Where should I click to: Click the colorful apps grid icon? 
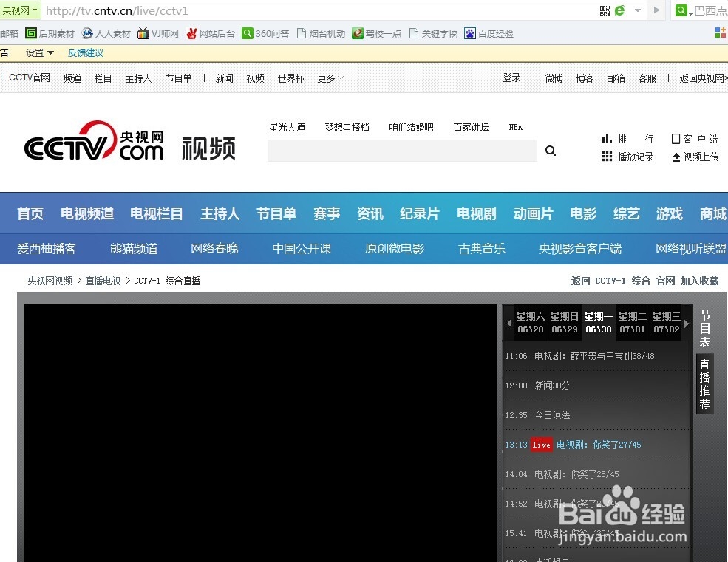click(720, 32)
